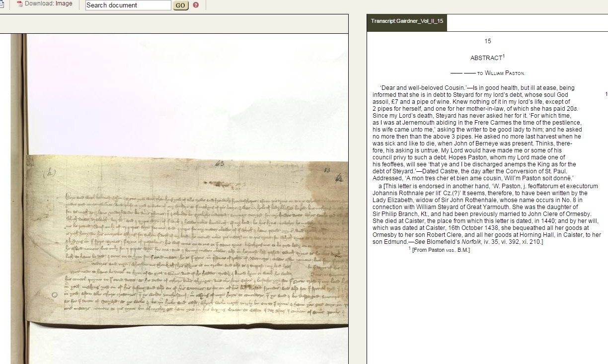Click folio number 43 on the manuscript
The image size is (608, 364).
[x=220, y=163]
